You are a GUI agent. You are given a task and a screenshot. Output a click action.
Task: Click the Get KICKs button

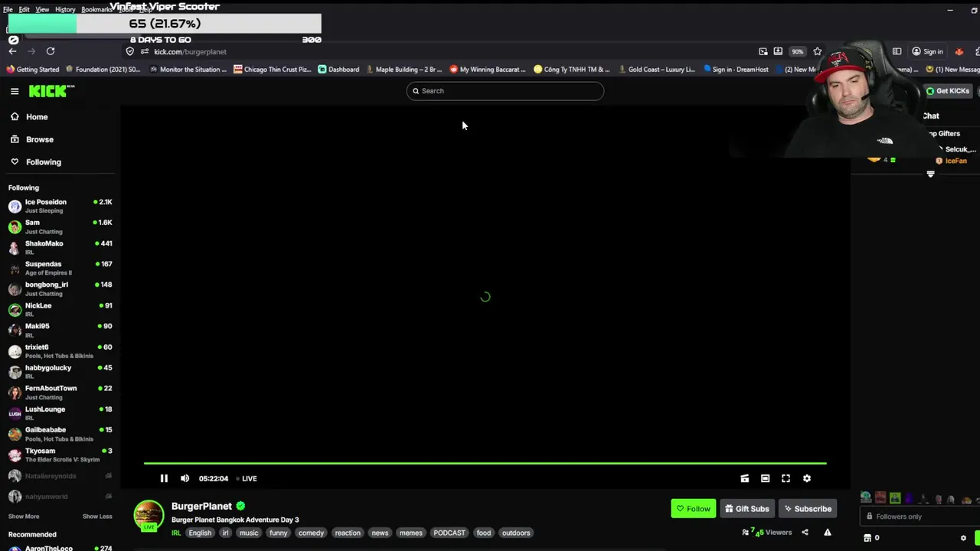coord(948,91)
